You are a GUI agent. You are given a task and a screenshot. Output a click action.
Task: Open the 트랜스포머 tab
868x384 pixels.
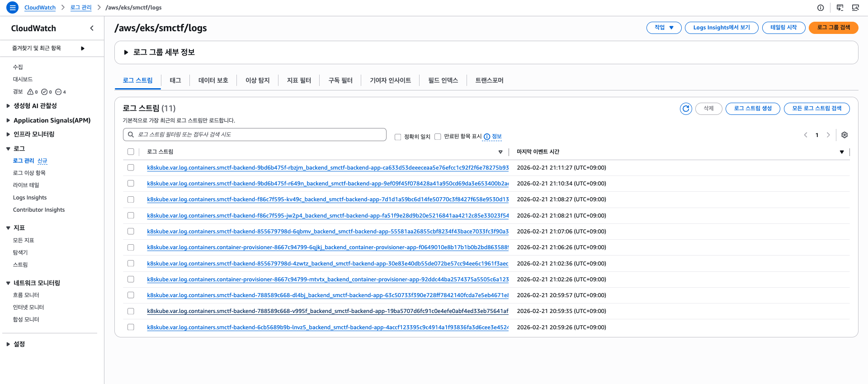point(489,81)
